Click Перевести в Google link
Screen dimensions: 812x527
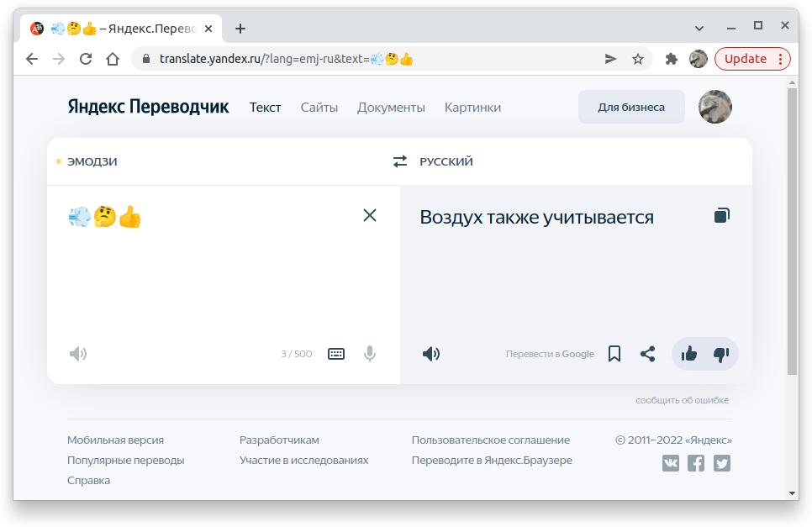pos(550,354)
